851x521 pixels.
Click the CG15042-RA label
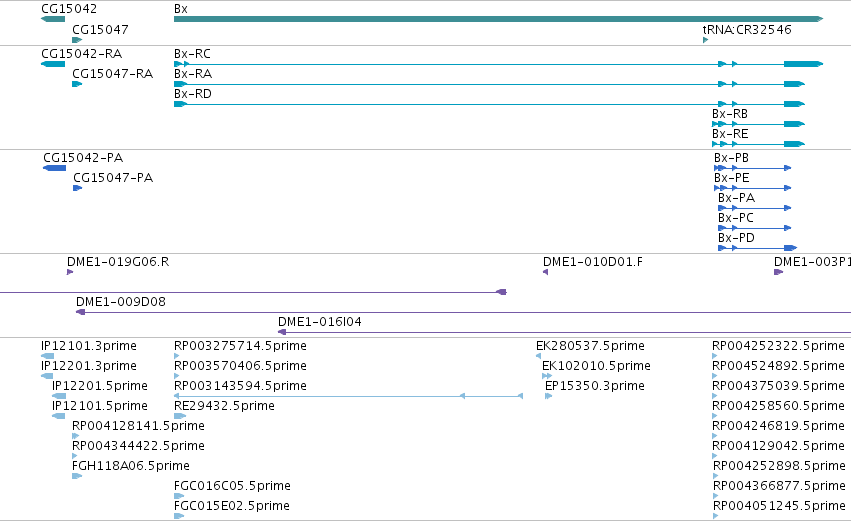pos(82,54)
